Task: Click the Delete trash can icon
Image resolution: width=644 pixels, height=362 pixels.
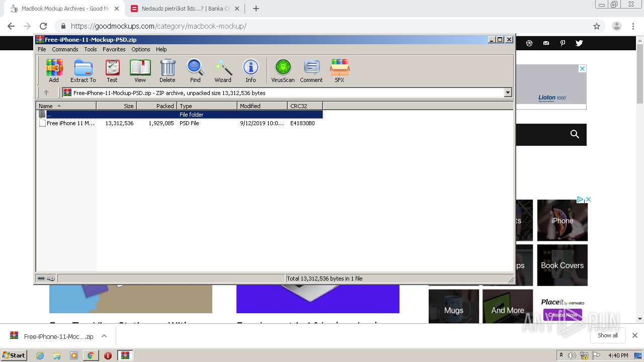Action: [168, 70]
